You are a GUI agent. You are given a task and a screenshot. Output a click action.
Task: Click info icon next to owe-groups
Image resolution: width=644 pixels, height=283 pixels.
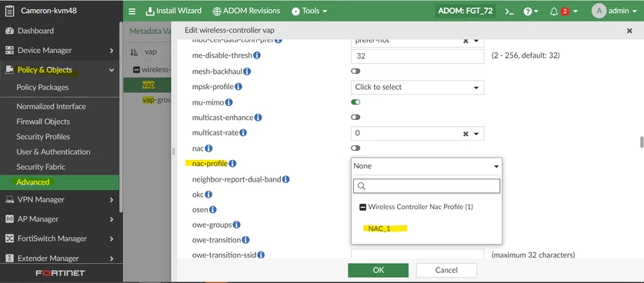[x=236, y=225]
